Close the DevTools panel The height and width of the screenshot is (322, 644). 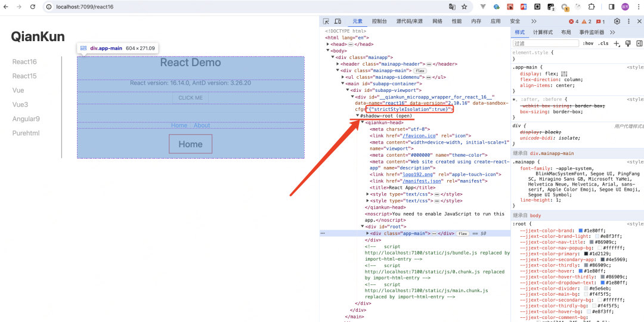click(x=639, y=21)
